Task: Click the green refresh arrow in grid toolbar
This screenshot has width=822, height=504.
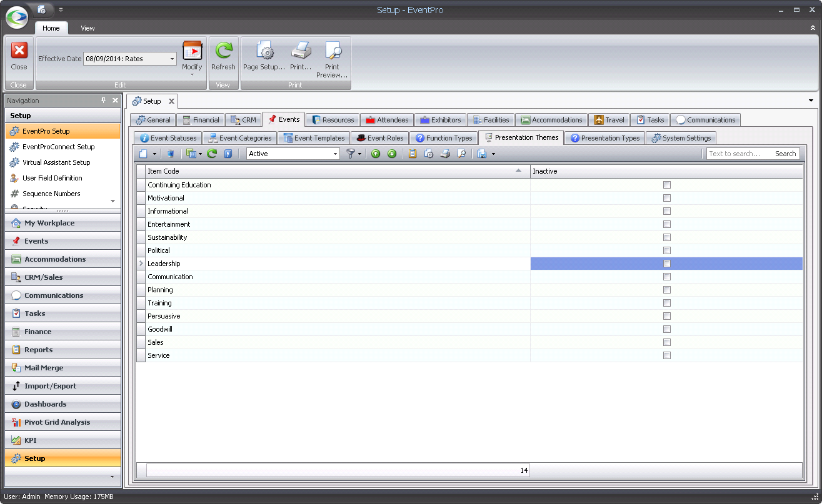Action: (212, 154)
